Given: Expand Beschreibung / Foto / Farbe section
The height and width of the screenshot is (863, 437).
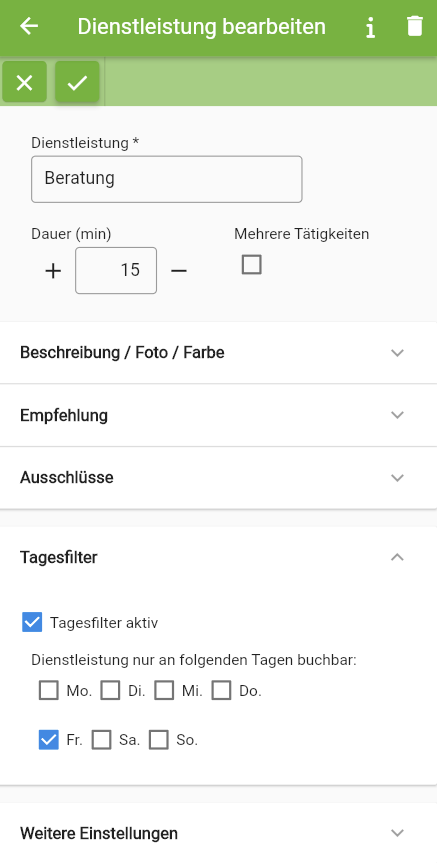Looking at the screenshot, I should pos(218,352).
